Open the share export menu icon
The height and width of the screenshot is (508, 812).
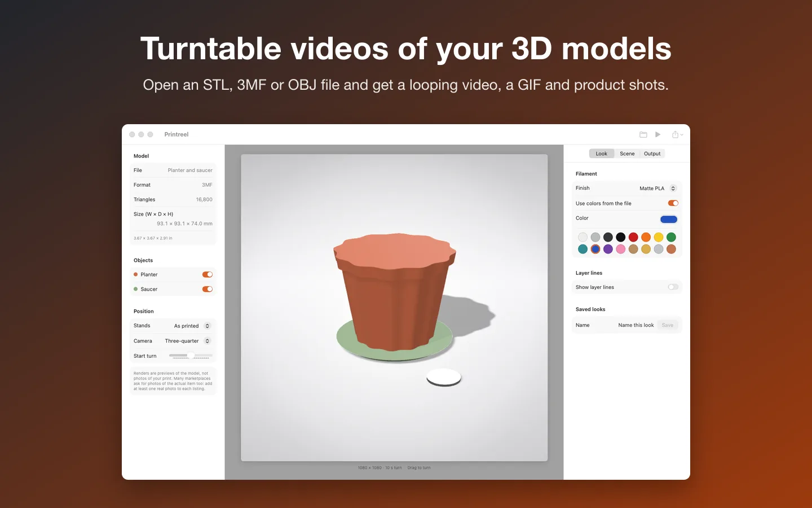pyautogui.click(x=677, y=134)
